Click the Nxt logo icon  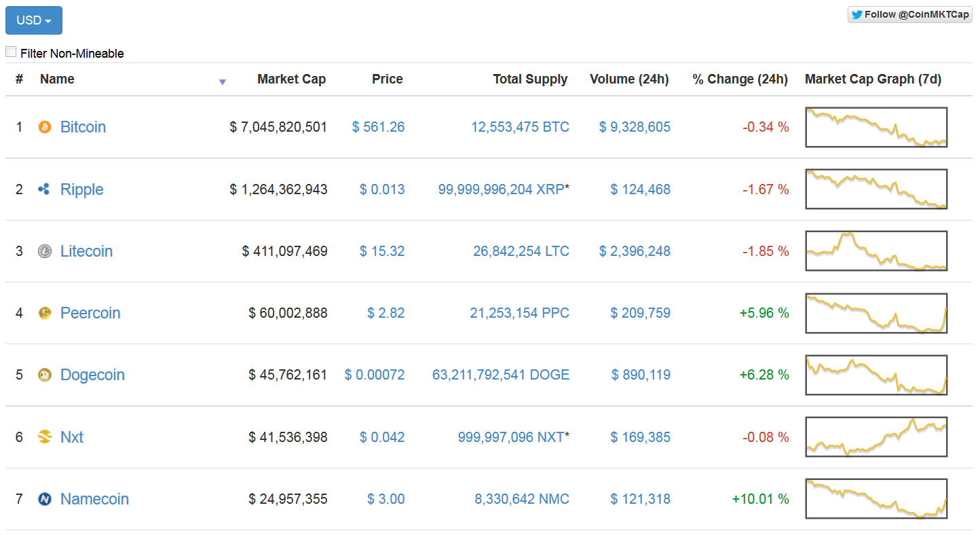[45, 437]
